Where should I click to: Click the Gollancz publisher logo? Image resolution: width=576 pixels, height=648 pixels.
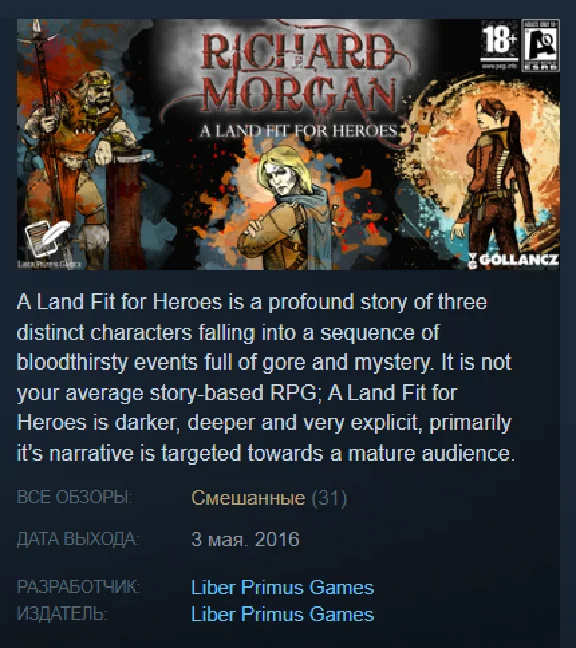514,260
